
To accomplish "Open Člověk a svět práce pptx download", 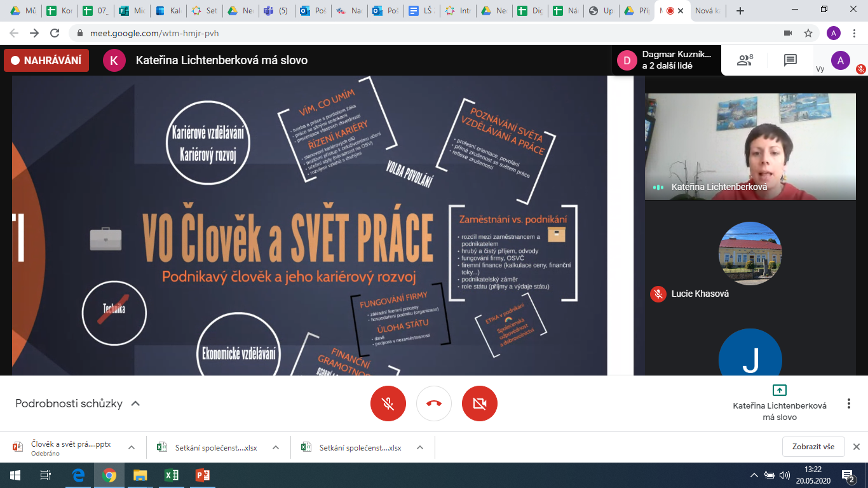I will (70, 445).
